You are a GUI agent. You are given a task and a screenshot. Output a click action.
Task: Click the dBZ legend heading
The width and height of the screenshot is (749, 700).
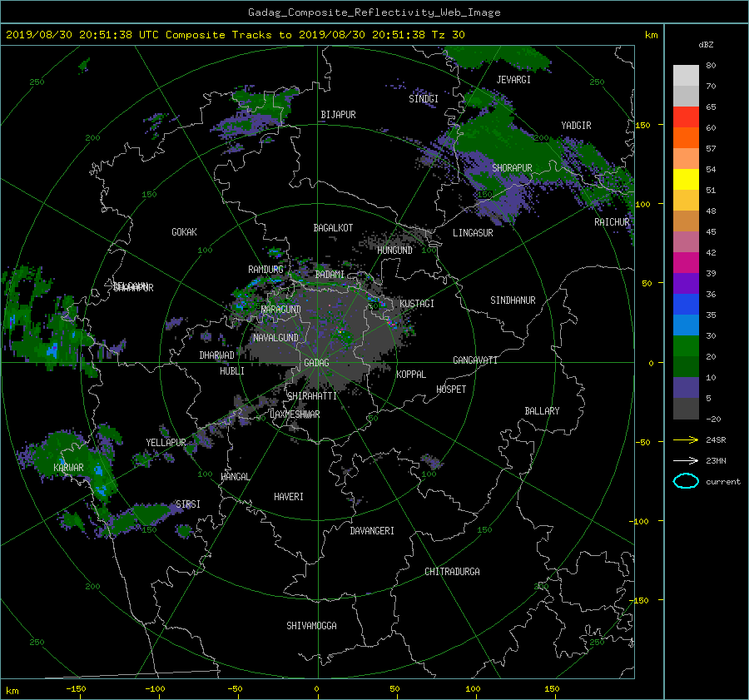coord(706,44)
